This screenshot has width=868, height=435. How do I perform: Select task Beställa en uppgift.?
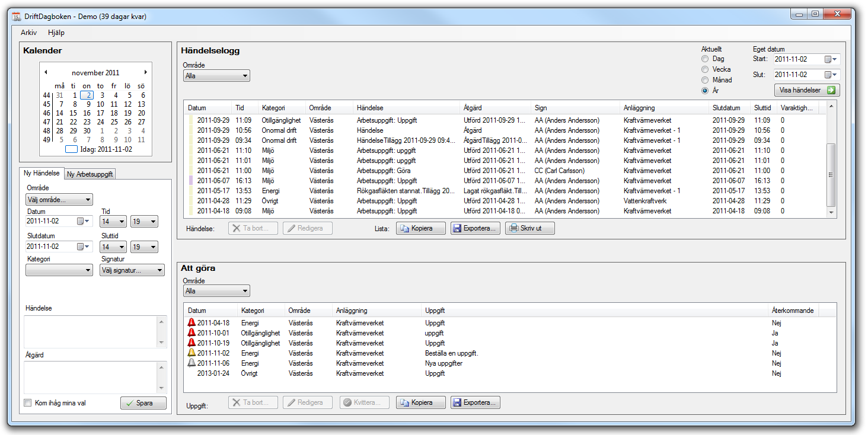click(x=510, y=353)
